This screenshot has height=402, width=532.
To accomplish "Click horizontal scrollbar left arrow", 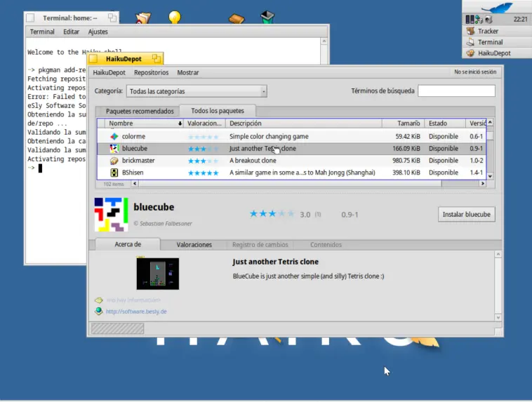I will (x=135, y=184).
